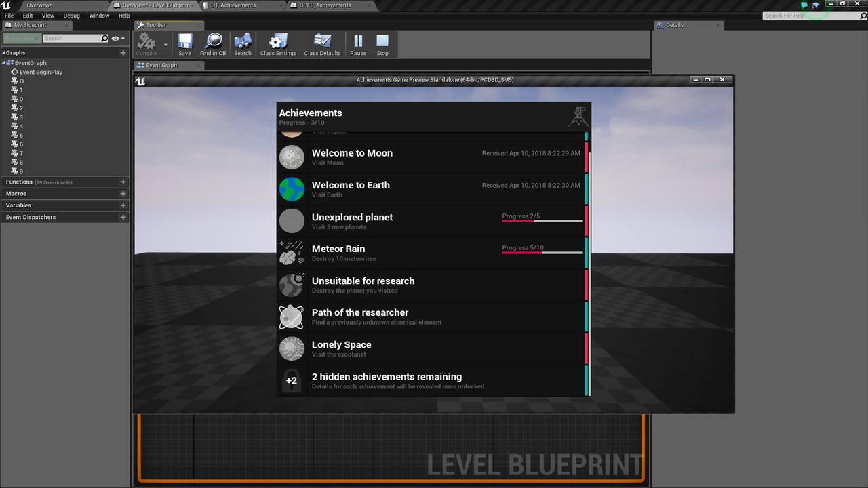Open the Help menu
The height and width of the screenshot is (488, 868).
pos(124,16)
